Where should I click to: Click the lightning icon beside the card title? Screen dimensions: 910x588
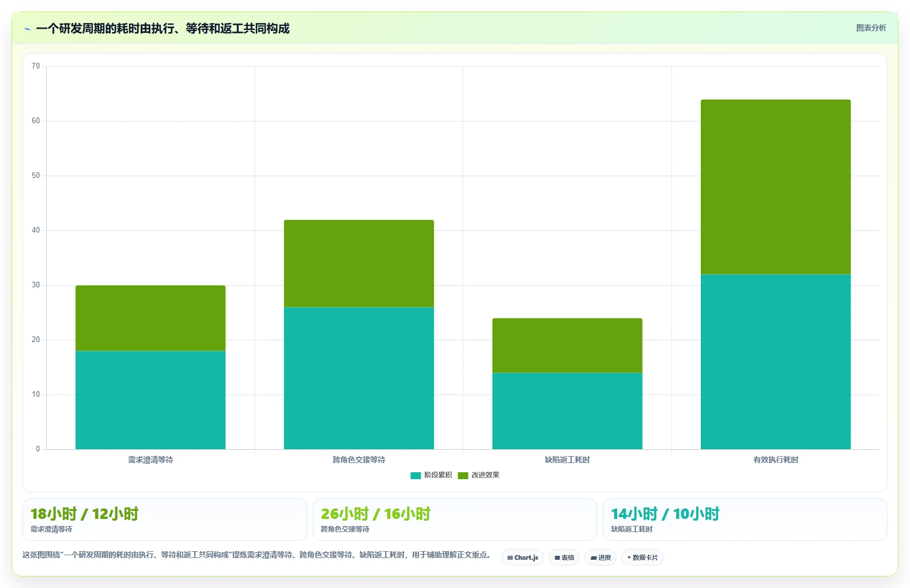point(27,29)
